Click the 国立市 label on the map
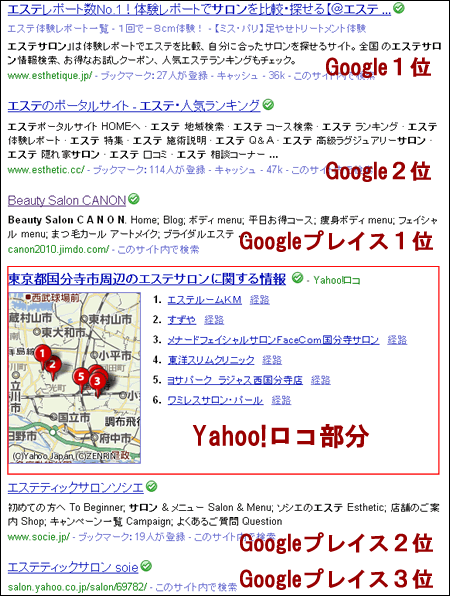The height and width of the screenshot is (596, 450). coord(74,417)
